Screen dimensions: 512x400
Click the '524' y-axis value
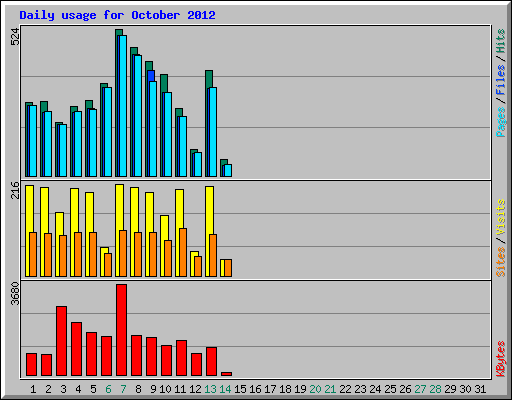click(15, 36)
